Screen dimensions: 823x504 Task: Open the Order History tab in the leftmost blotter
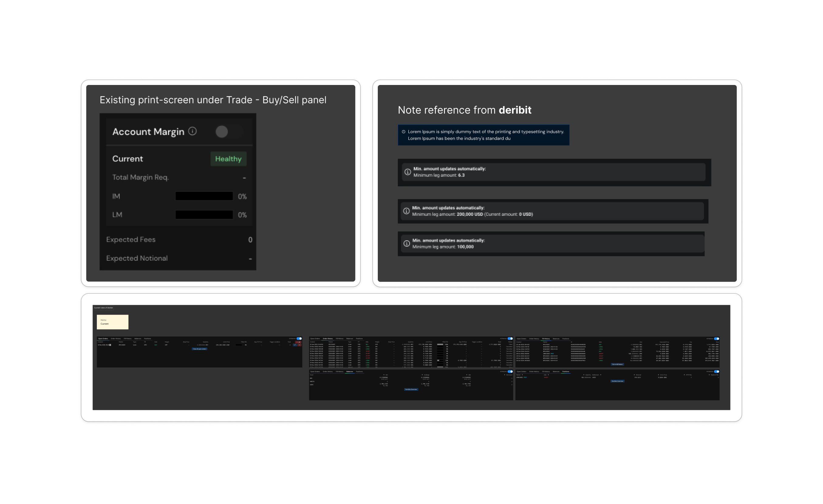click(x=116, y=338)
